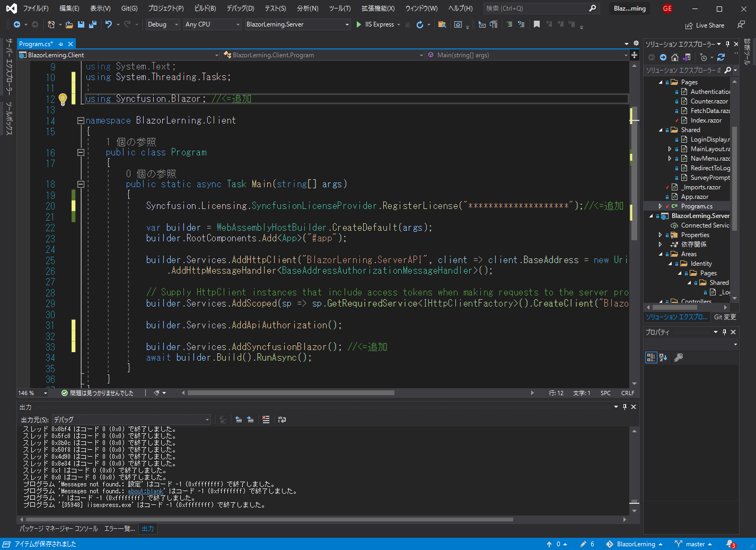Click the split editor icon above the scrollbar
This screenshot has height=550, width=756.
(x=634, y=55)
